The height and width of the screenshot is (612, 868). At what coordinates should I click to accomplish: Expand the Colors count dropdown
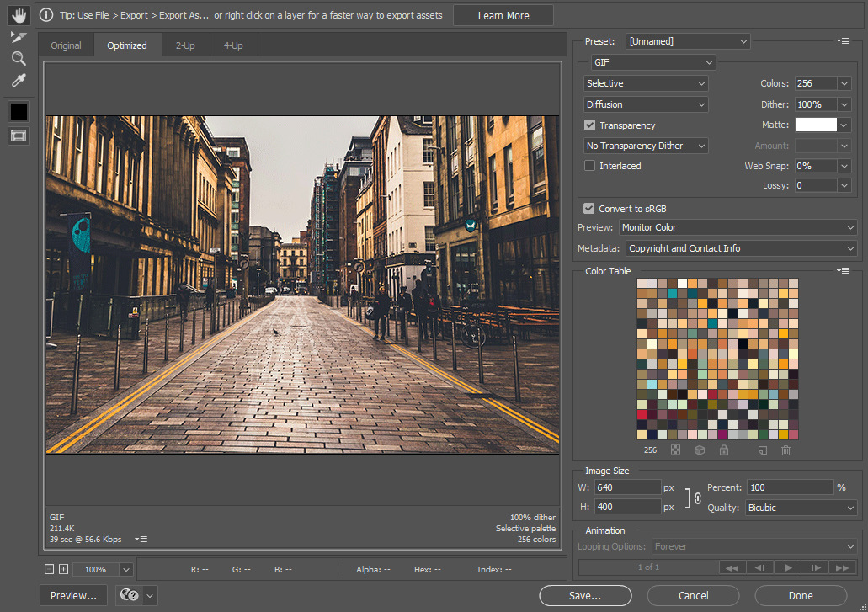(x=844, y=83)
